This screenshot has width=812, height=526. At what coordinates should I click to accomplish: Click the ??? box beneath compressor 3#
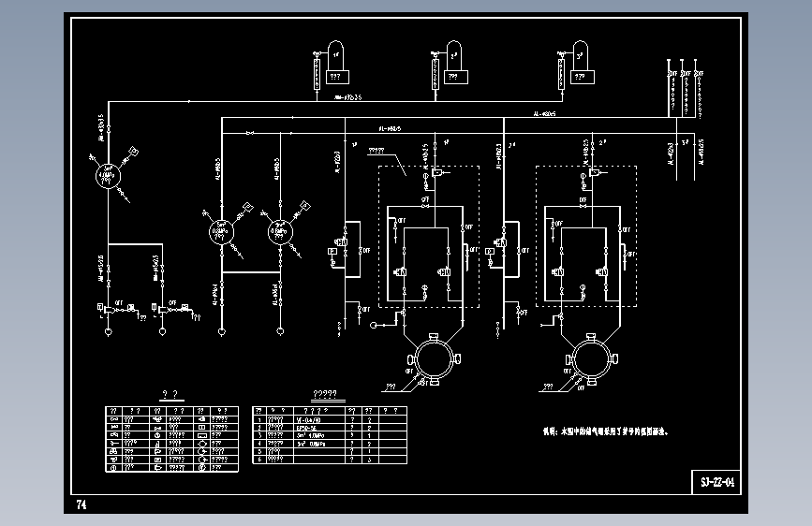(x=582, y=77)
